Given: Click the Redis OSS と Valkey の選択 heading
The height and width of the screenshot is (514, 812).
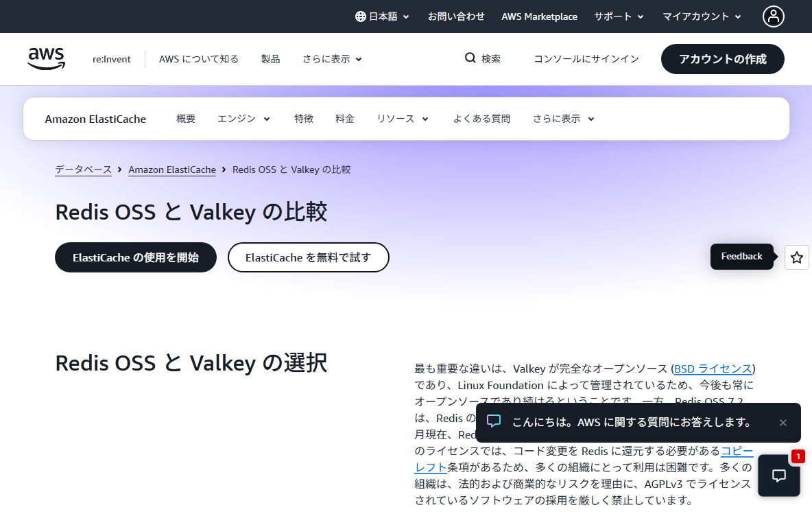Looking at the screenshot, I should (191, 363).
